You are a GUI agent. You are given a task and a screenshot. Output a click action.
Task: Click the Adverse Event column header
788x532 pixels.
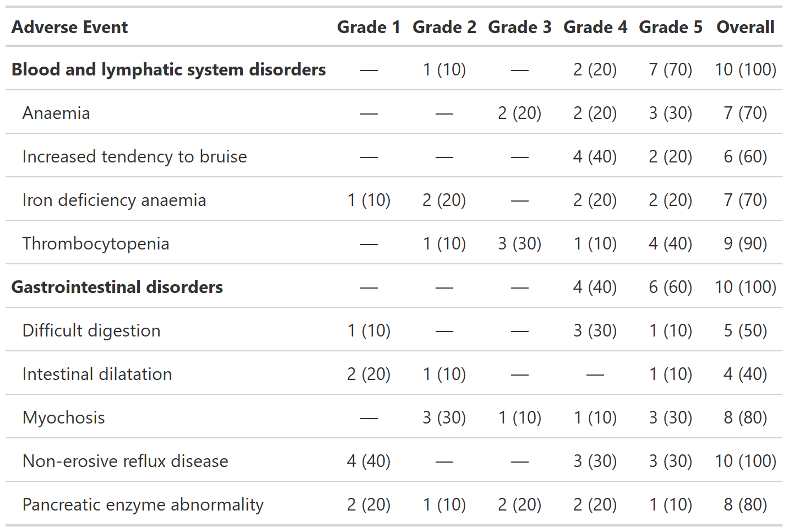tap(69, 27)
